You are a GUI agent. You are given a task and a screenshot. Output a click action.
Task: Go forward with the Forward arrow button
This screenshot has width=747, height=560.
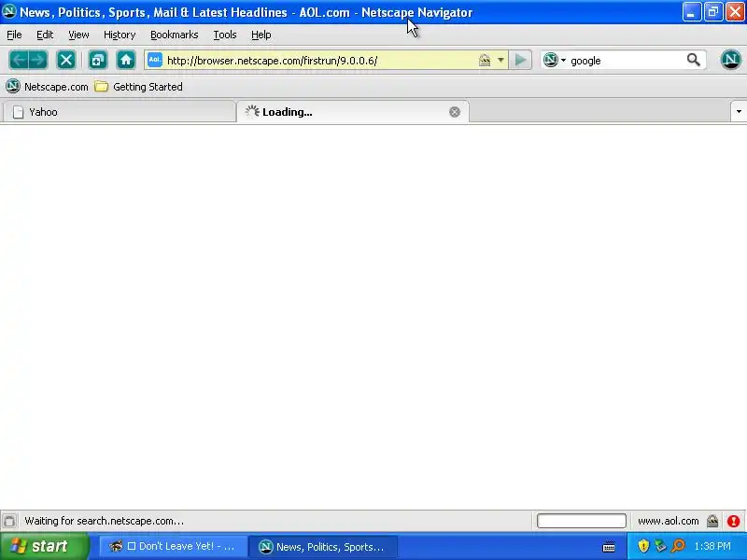pyautogui.click(x=38, y=60)
